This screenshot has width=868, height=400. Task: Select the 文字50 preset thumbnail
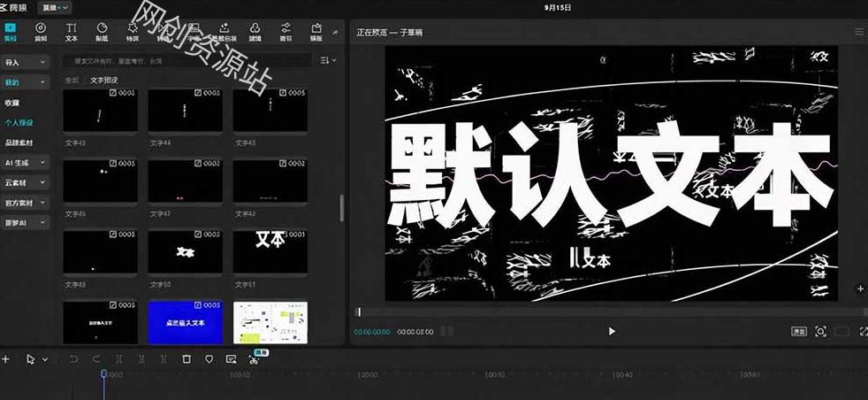coord(185,251)
